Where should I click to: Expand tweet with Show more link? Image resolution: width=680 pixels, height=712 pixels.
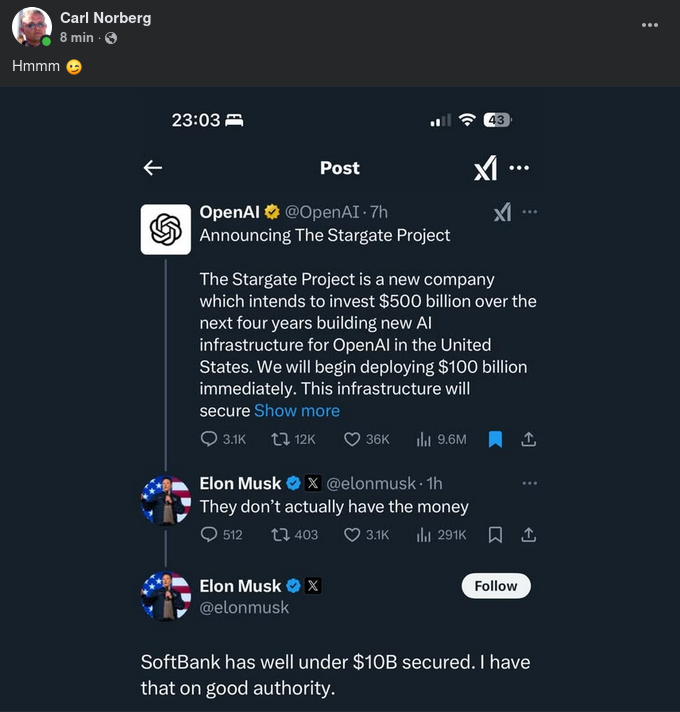point(297,411)
